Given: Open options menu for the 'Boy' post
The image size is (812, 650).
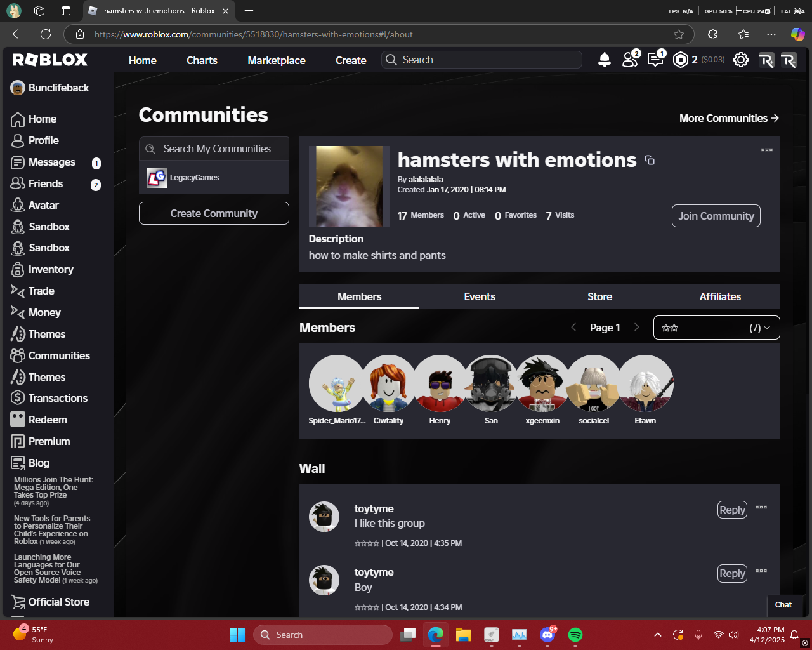Looking at the screenshot, I should pyautogui.click(x=761, y=571).
